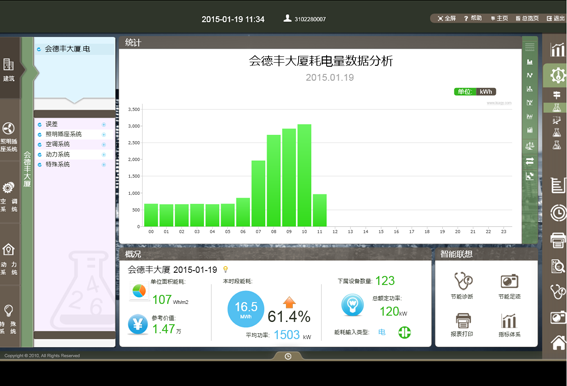Click the printer icon in right sidebar
The height and width of the screenshot is (386, 567).
(x=558, y=240)
